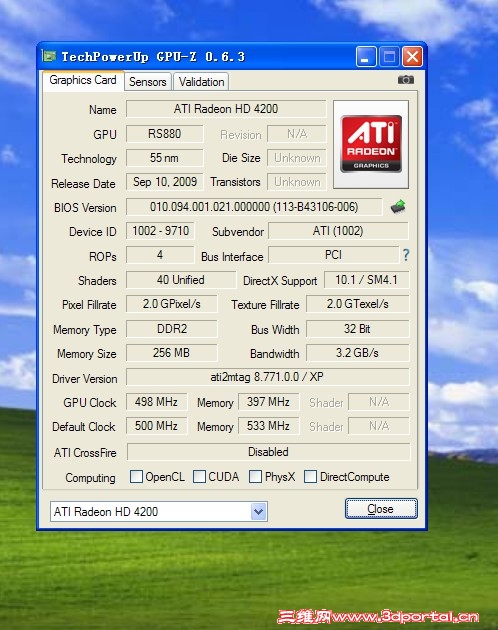Screen dimensions: 498x630
Task: Click the Name field ATI Radeon HD 4200
Action: click(x=226, y=109)
